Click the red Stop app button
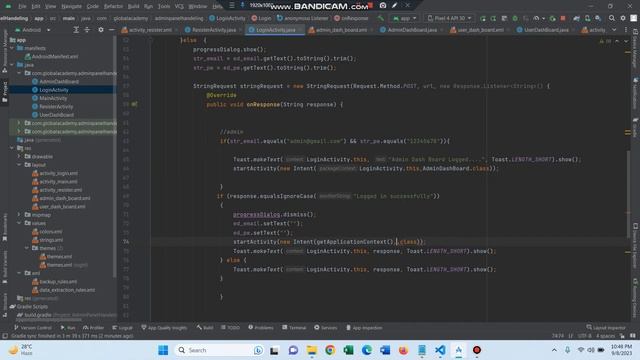The height and width of the screenshot is (360, 640). [563, 18]
